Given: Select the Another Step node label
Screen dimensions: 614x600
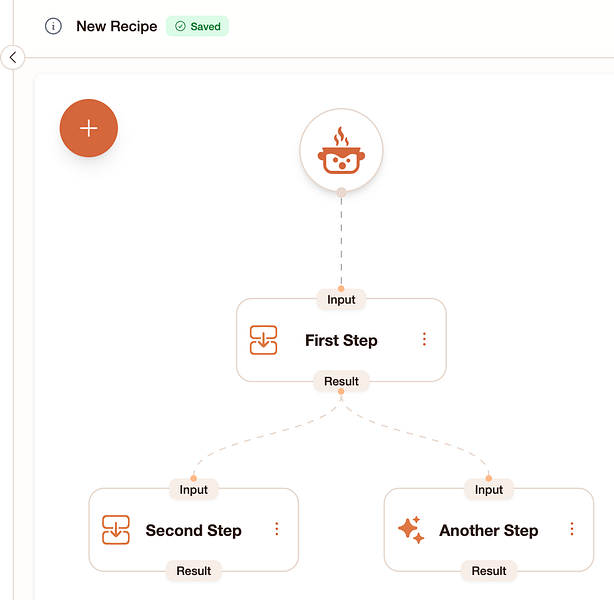Looking at the screenshot, I should click(x=489, y=530).
